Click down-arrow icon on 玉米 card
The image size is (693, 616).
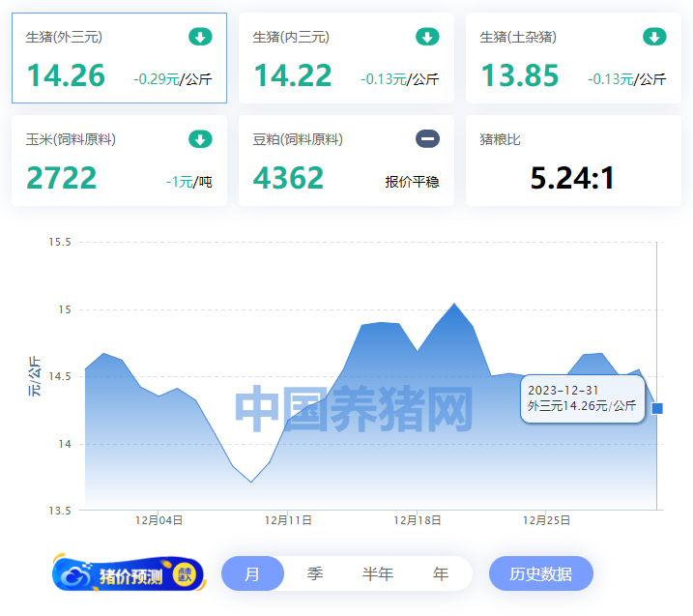pyautogui.click(x=200, y=139)
